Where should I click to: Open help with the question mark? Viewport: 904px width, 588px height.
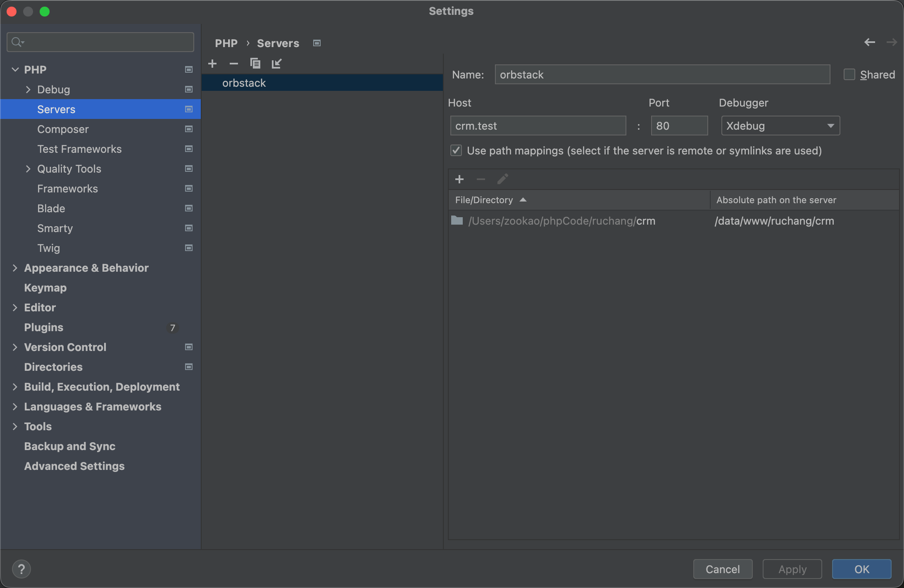point(21,569)
